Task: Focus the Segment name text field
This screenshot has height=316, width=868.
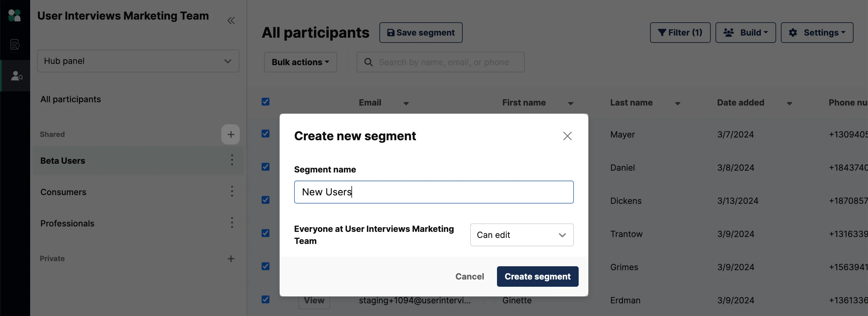Action: point(434,192)
